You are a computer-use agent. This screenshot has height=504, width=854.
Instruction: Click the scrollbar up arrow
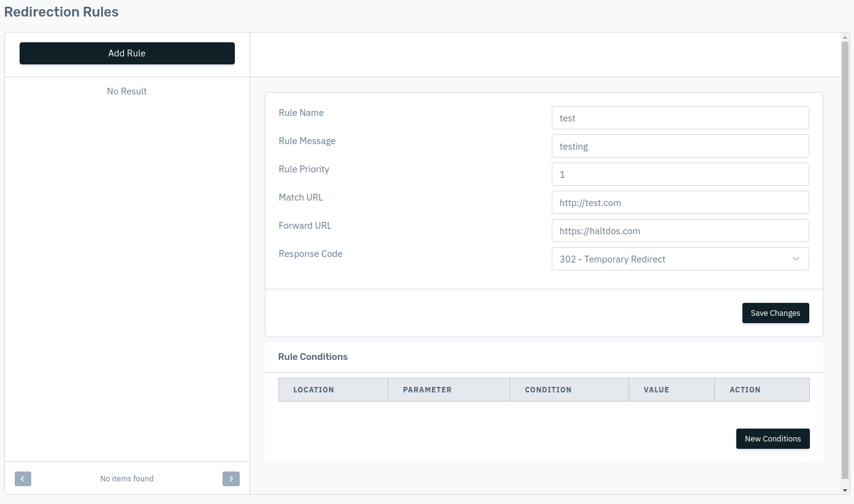coord(845,37)
